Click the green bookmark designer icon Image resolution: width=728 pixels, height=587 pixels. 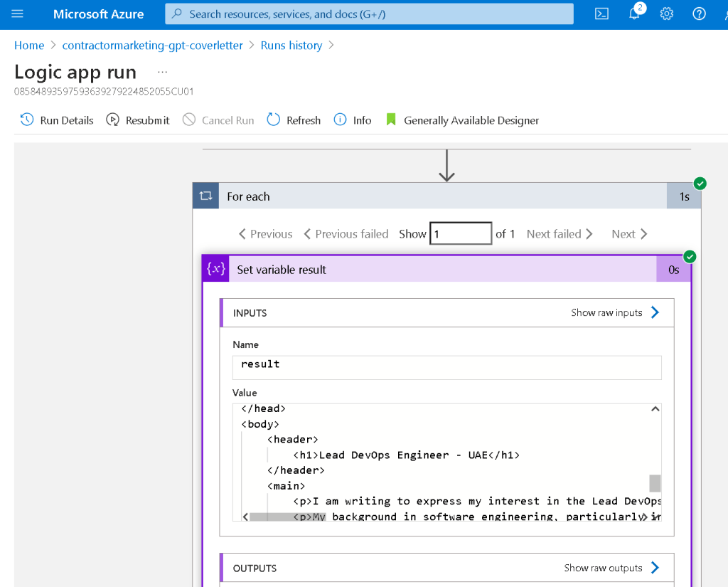(x=391, y=120)
